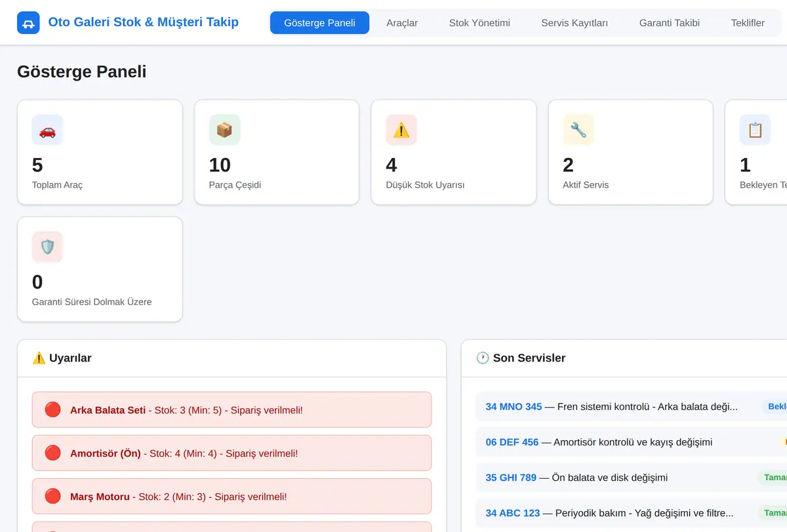
Task: Click the Arka Balata Seti alert text
Action: click(x=186, y=411)
